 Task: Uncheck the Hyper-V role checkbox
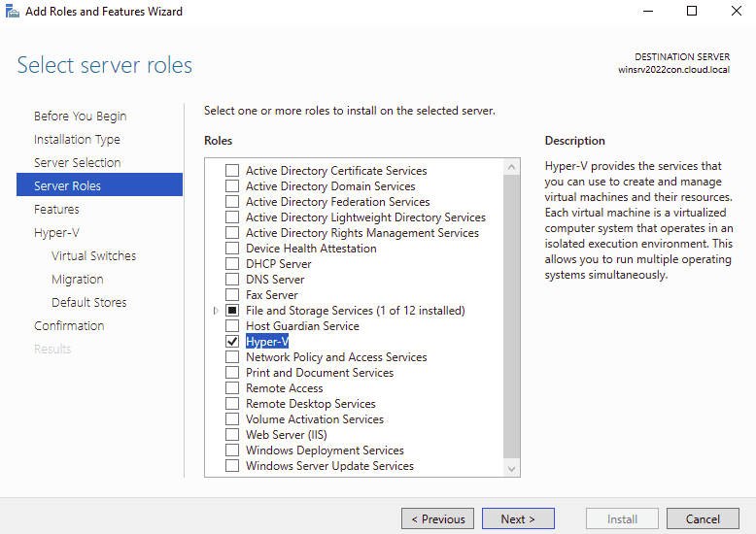(x=232, y=342)
